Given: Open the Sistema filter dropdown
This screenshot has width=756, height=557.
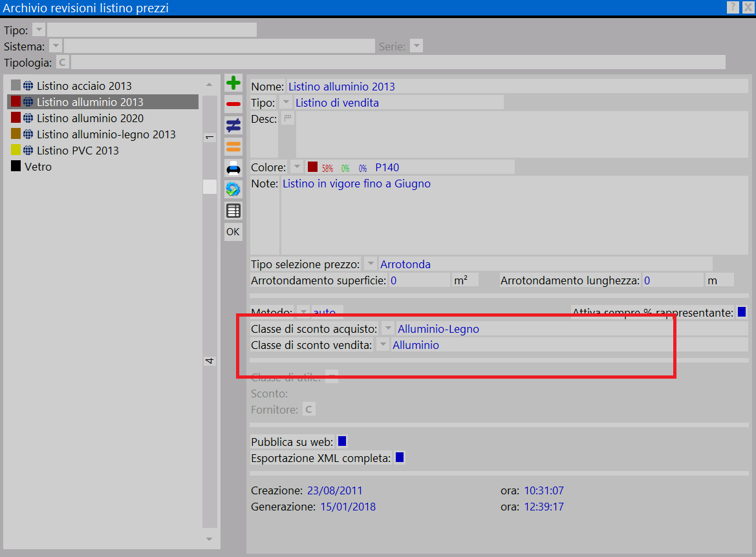Looking at the screenshot, I should pyautogui.click(x=56, y=47).
